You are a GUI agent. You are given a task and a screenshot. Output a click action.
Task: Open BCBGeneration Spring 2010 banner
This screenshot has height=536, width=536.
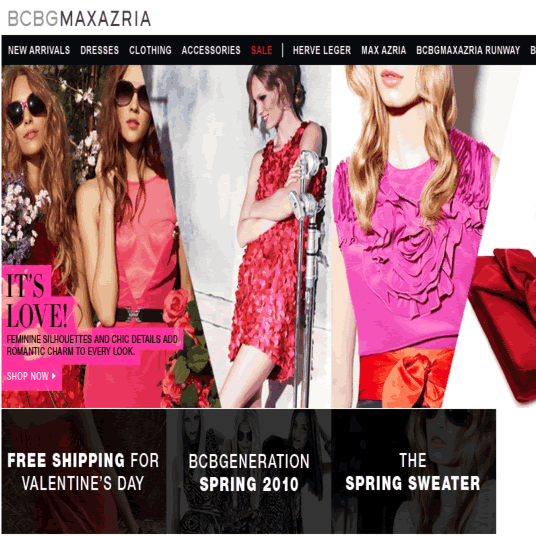point(249,471)
